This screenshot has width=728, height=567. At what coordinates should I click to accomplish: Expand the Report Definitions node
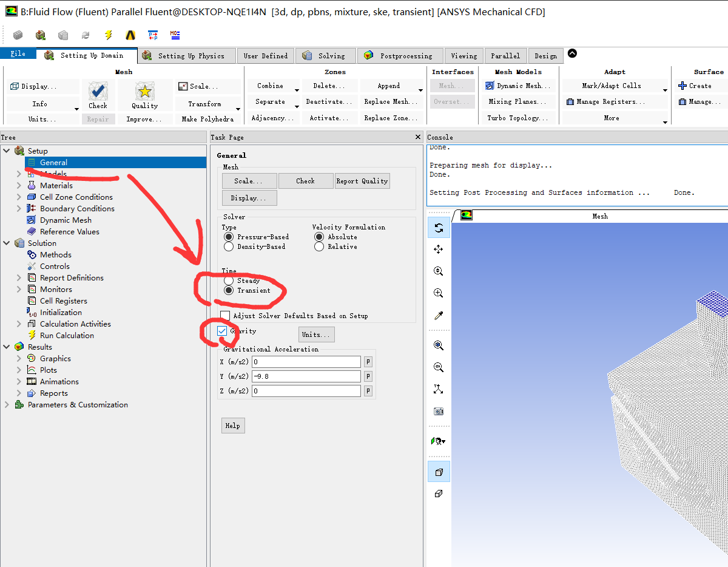19,277
